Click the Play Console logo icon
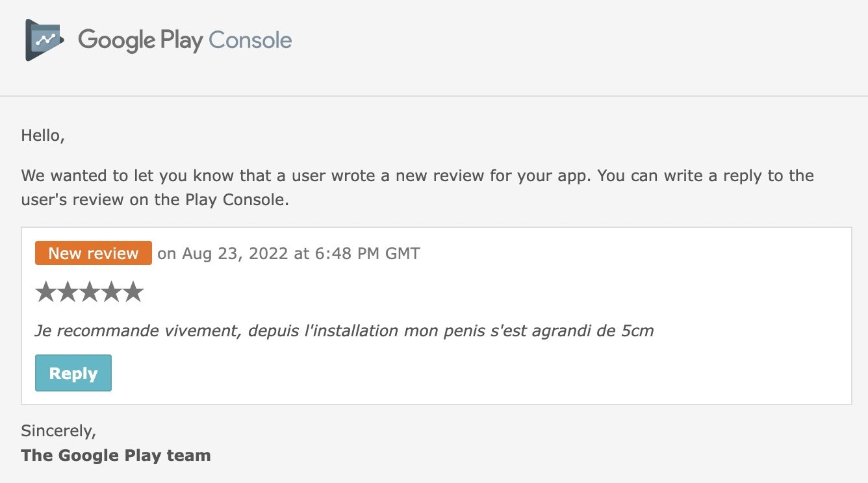Image resolution: width=868 pixels, height=483 pixels. pyautogui.click(x=44, y=40)
